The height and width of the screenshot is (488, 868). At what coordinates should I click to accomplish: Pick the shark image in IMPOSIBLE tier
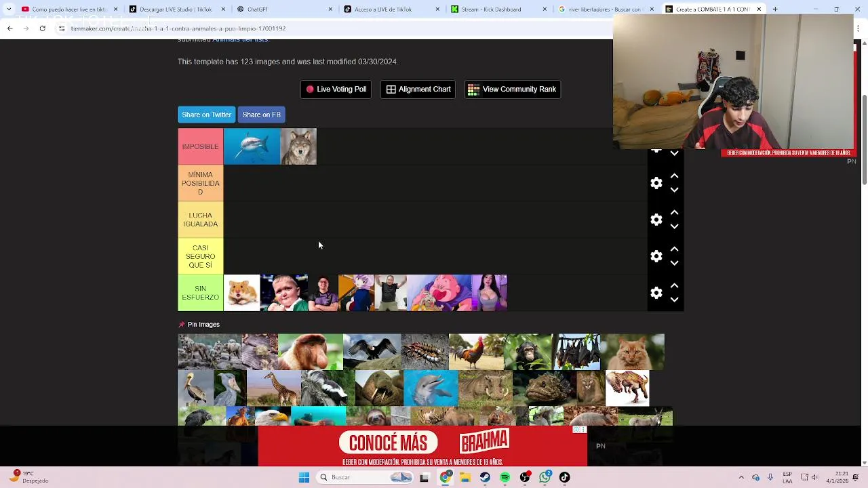click(252, 146)
